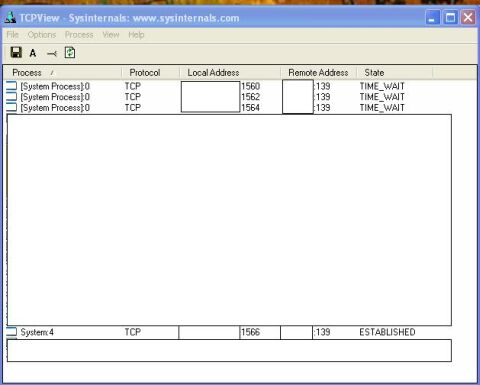The width and height of the screenshot is (480, 385).
Task: Click TIME_WAIT state in the 1562 row
Action: point(382,97)
